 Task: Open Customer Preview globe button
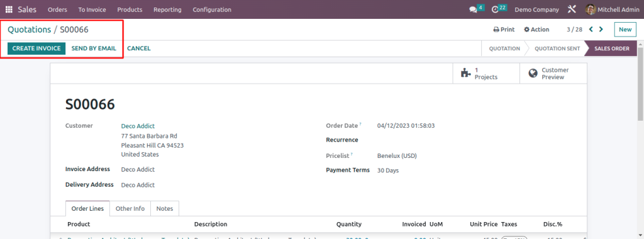point(553,74)
